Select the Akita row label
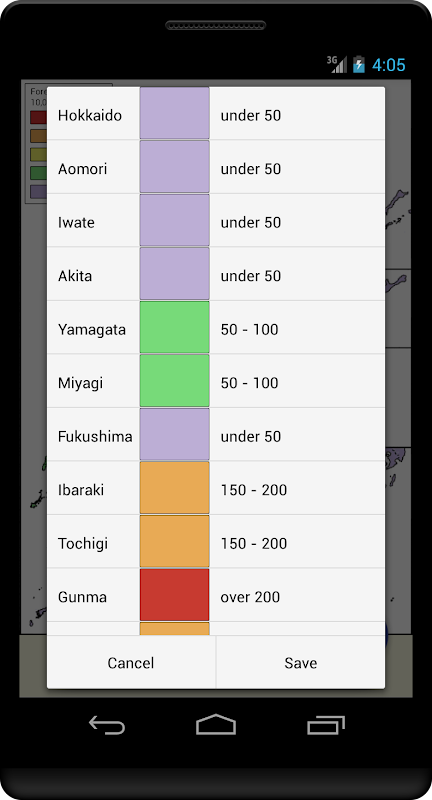This screenshot has height=800, width=432. pyautogui.click(x=75, y=276)
